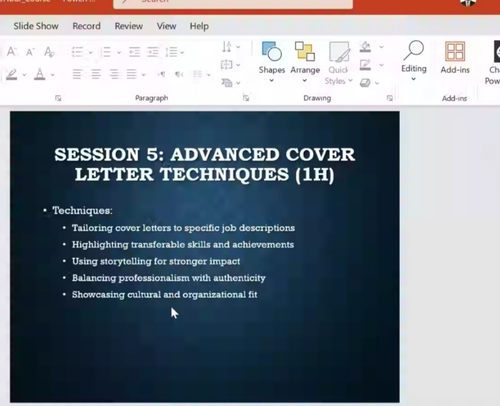The height and width of the screenshot is (406, 500).
Task: Click 'Showcasing cultural and organizational fit' bullet
Action: (165, 295)
